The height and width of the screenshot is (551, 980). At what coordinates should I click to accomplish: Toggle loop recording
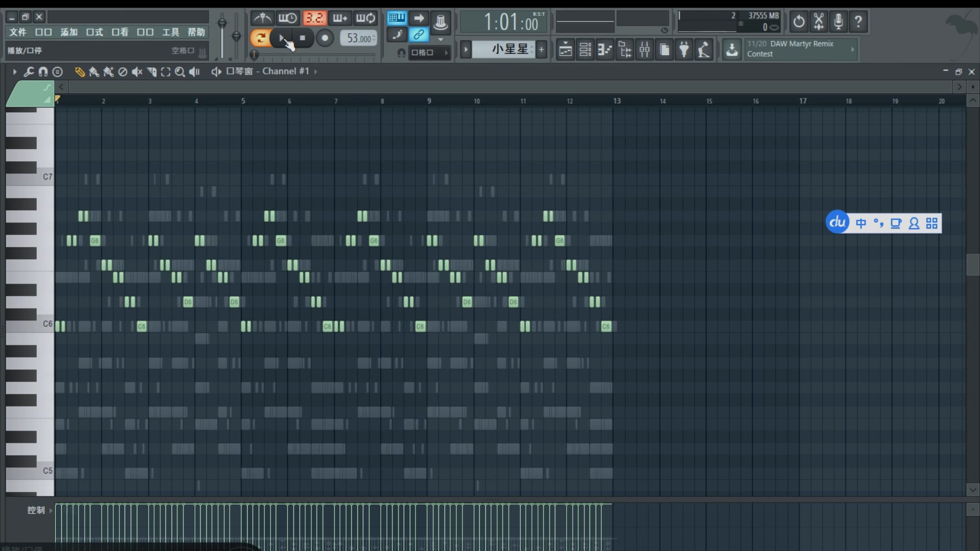click(365, 19)
